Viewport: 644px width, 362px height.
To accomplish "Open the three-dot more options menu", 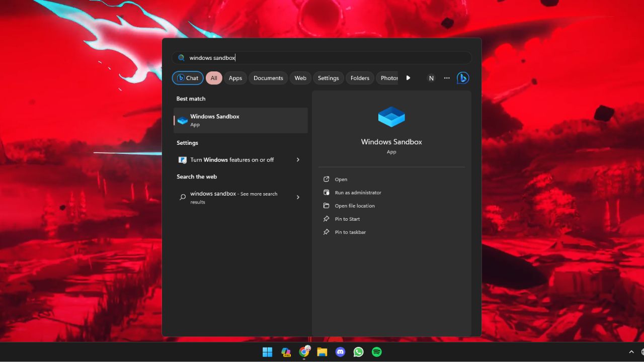I will coord(446,78).
